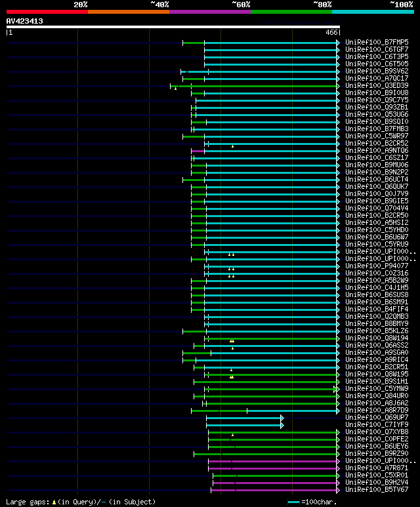This screenshot has width=420, height=507.
Task: Select the UniRef100_C5YMW9 label
Action: pos(377,388)
